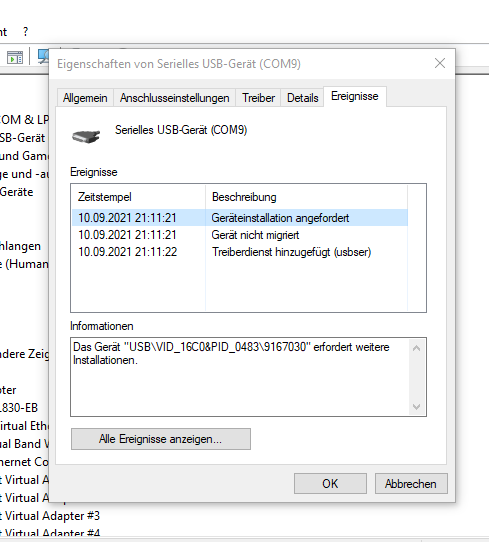Viewport: 489px width, 542px height.
Task: Select the Gerät nicht migriert event row
Action: click(x=240, y=235)
